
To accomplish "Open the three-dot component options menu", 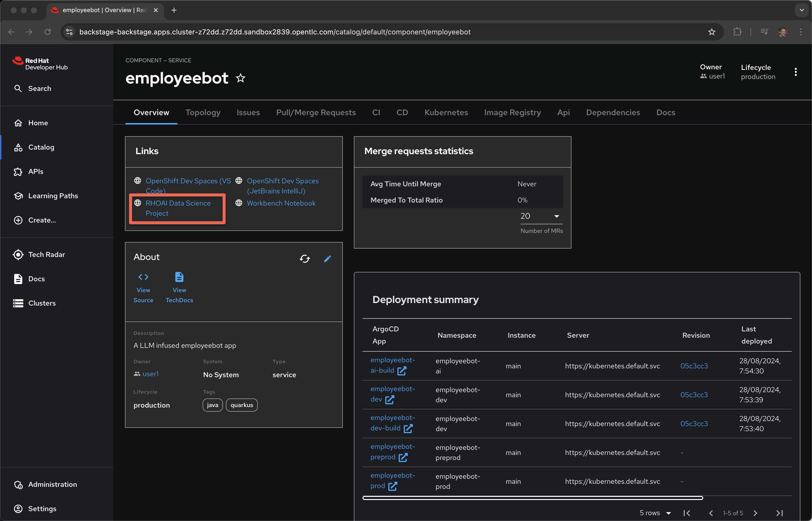I will pos(796,72).
